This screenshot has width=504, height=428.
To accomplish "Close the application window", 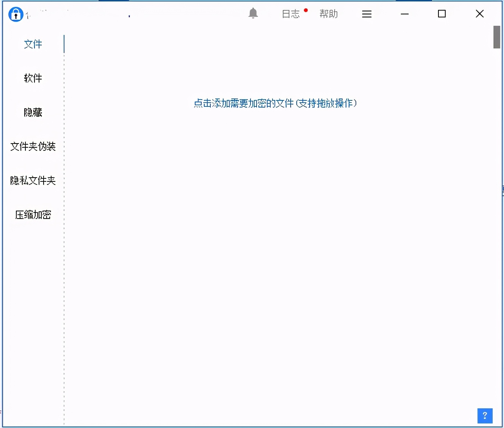I will 480,14.
